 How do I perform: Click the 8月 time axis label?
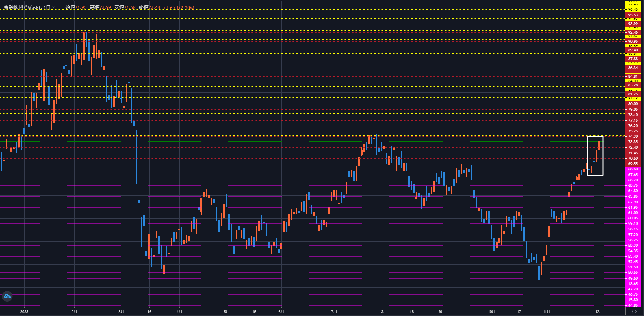coord(384,312)
